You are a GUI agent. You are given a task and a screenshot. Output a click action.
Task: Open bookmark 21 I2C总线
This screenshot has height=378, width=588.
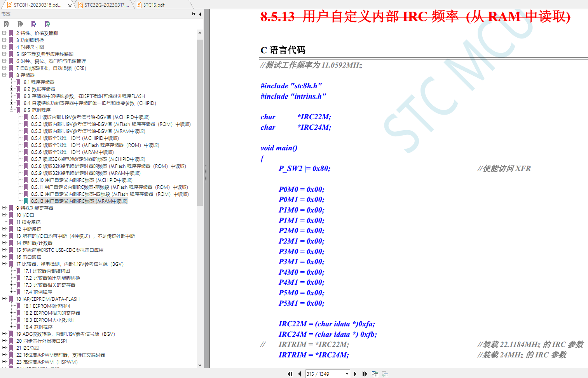coord(28,348)
